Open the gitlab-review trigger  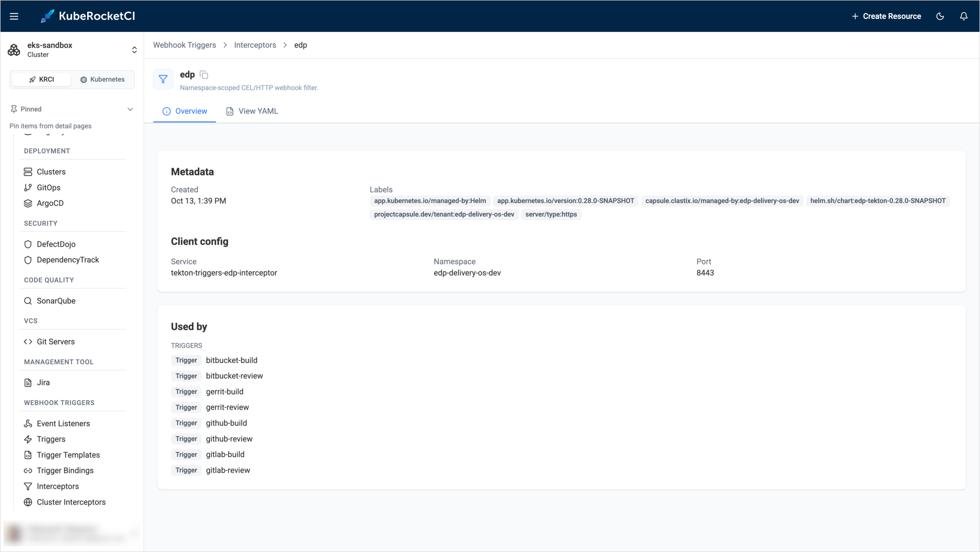[228, 470]
